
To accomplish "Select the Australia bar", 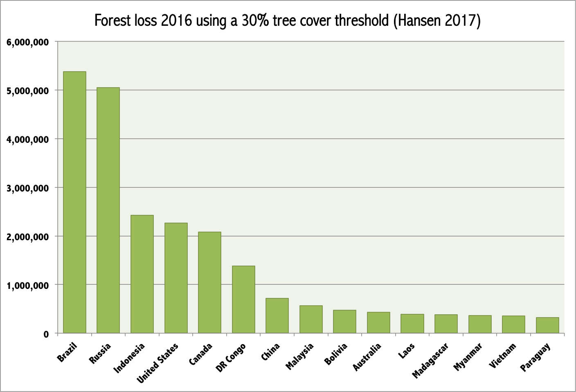I will pos(379,323).
